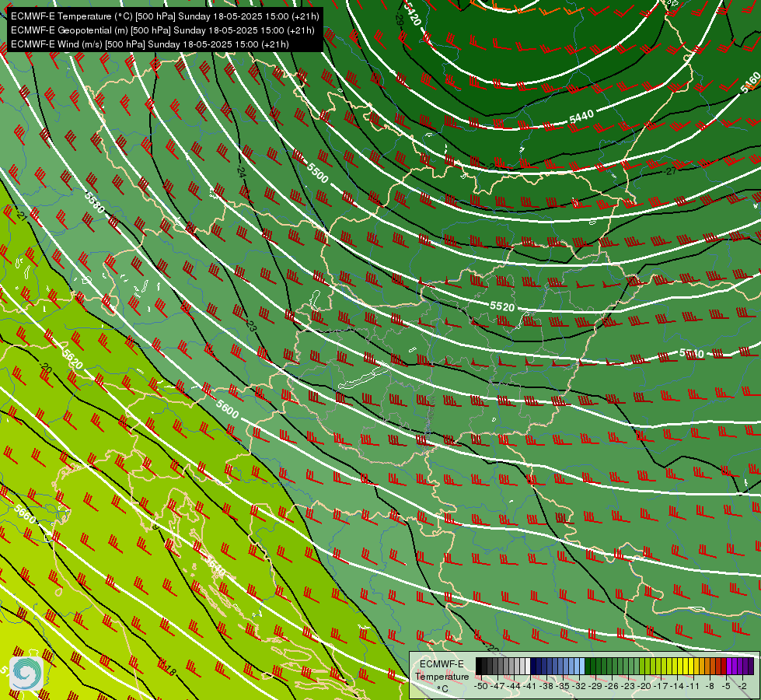Click the 5500 geopotential contour label
This screenshot has height=700, width=761.
click(x=318, y=173)
